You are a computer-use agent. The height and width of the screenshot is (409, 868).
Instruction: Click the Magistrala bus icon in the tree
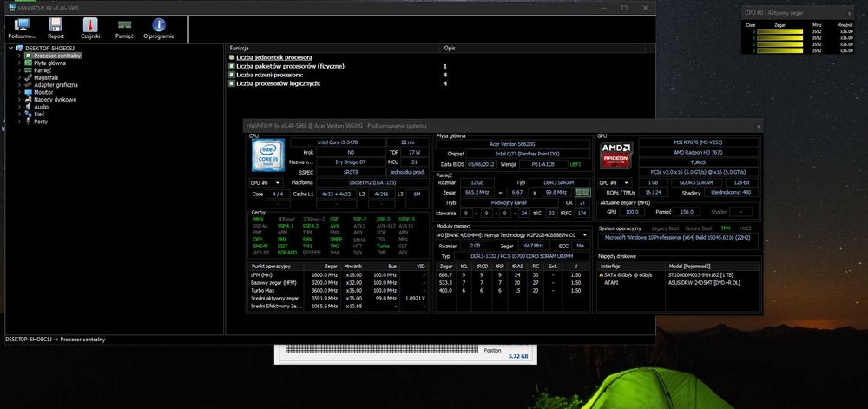coord(29,77)
